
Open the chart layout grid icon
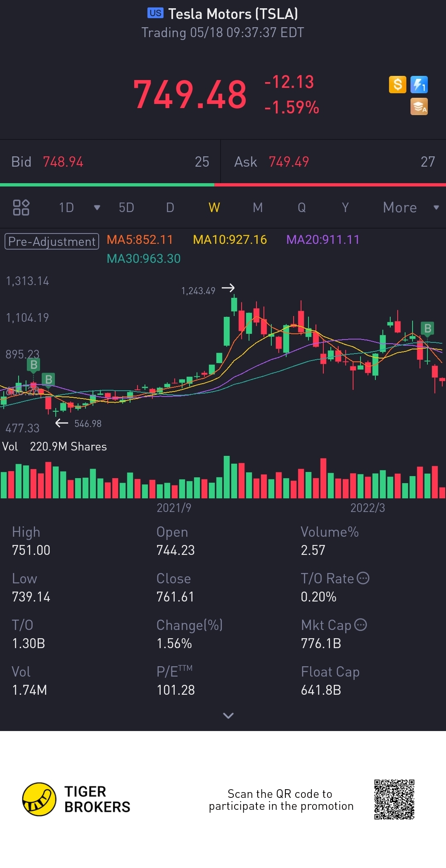click(x=21, y=208)
